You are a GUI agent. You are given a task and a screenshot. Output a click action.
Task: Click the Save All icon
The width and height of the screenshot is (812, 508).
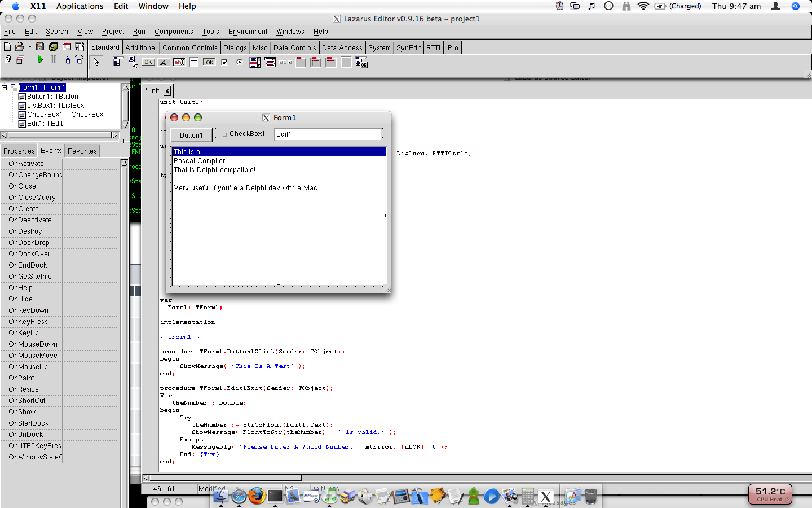pos(53,47)
